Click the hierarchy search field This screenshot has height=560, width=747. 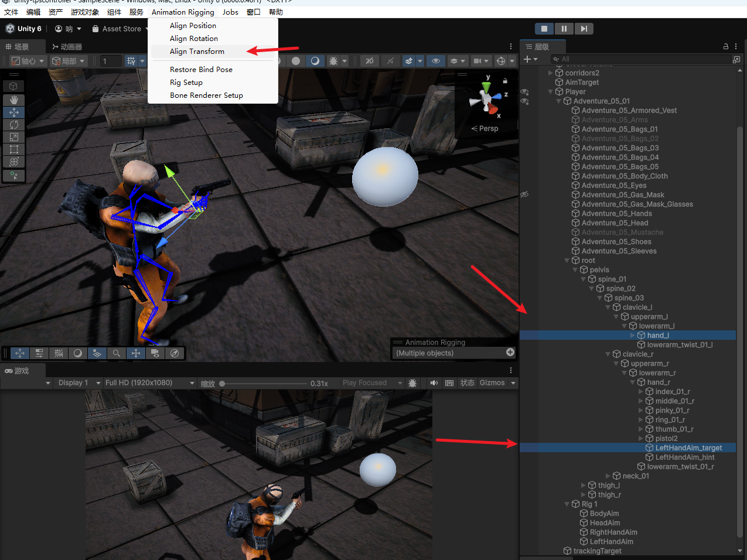(x=641, y=59)
